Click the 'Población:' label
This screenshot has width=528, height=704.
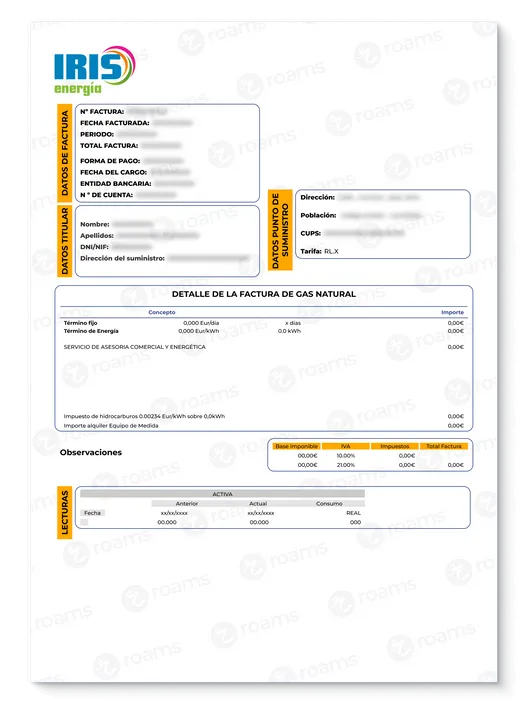(x=318, y=215)
